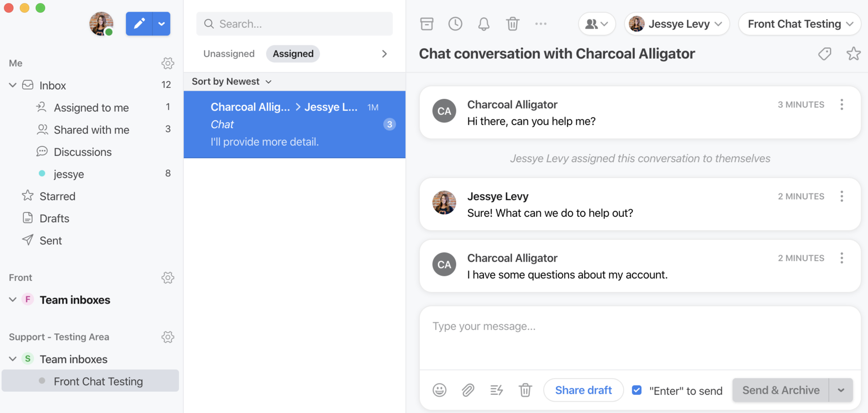The image size is (868, 413).
Task: Click the unread count badge 3
Action: pyautogui.click(x=390, y=125)
